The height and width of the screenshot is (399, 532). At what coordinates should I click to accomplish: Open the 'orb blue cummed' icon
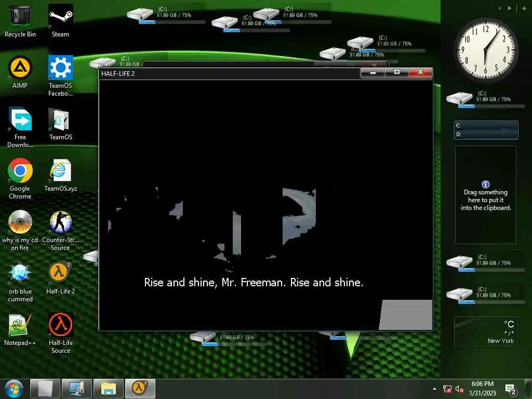click(x=20, y=282)
